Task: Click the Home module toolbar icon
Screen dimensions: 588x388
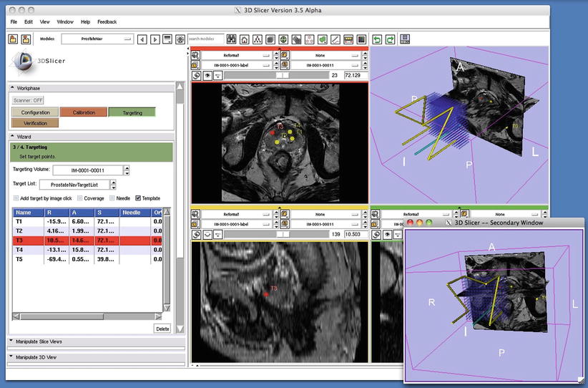Action: coord(245,39)
